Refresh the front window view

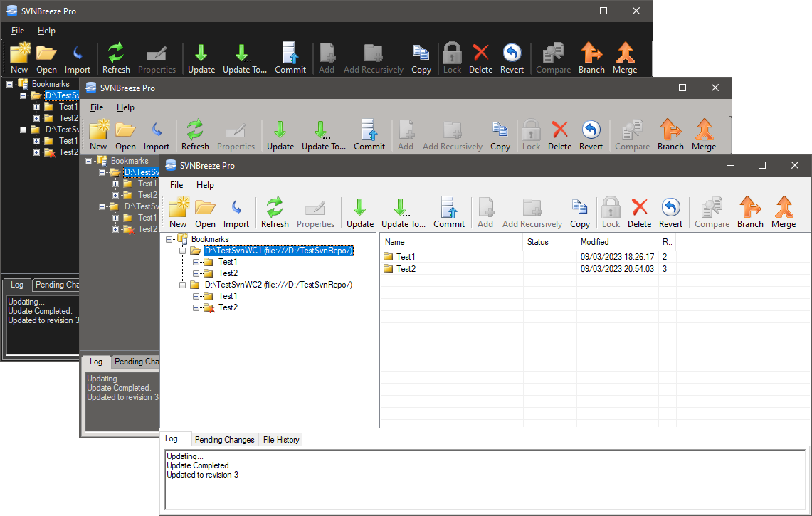pos(275,213)
